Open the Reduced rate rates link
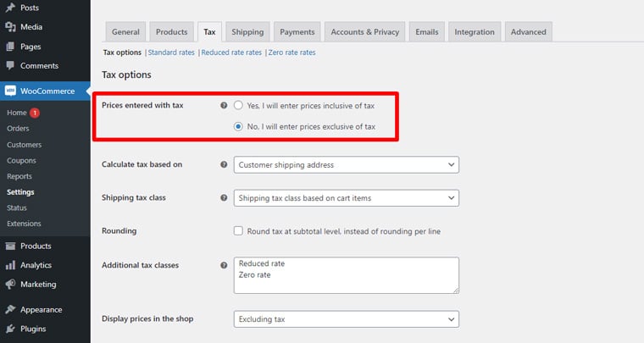The width and height of the screenshot is (644, 343). [231, 53]
